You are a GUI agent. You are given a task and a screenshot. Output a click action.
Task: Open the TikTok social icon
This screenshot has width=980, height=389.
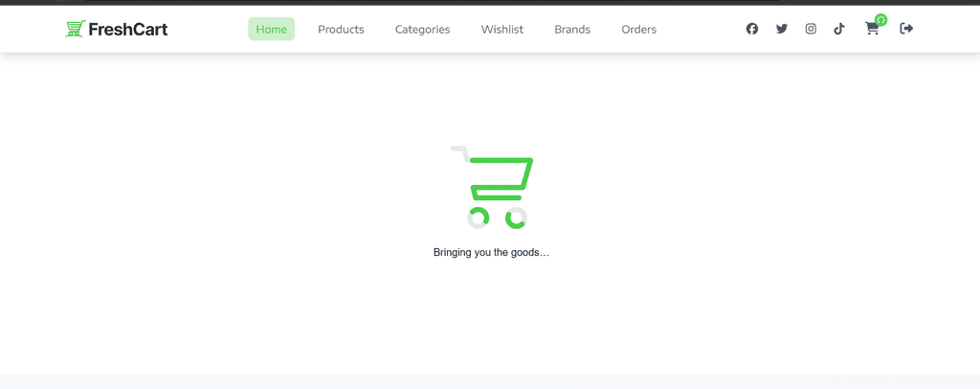pos(839,29)
